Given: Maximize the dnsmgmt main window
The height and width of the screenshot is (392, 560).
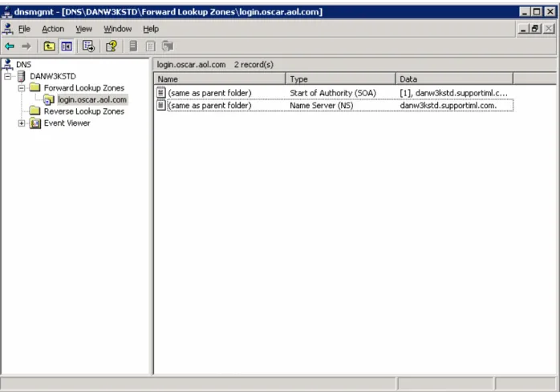Looking at the screenshot, I should click(537, 12).
